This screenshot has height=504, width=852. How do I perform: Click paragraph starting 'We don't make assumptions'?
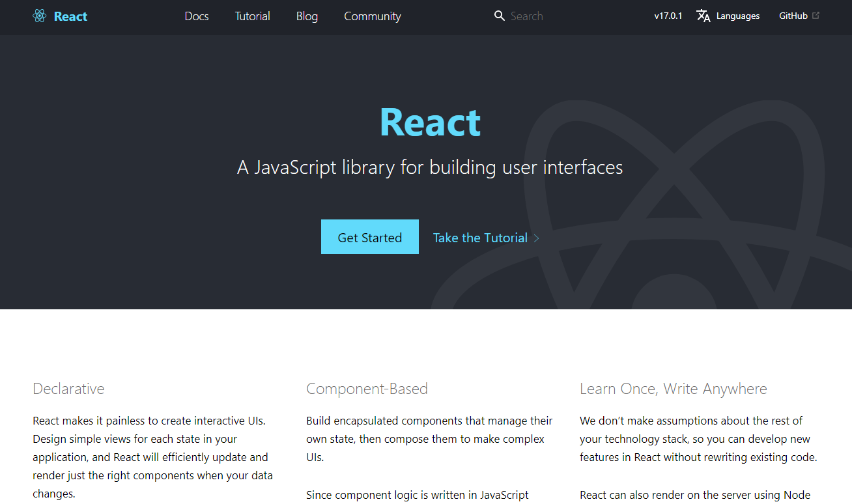pyautogui.click(x=698, y=439)
